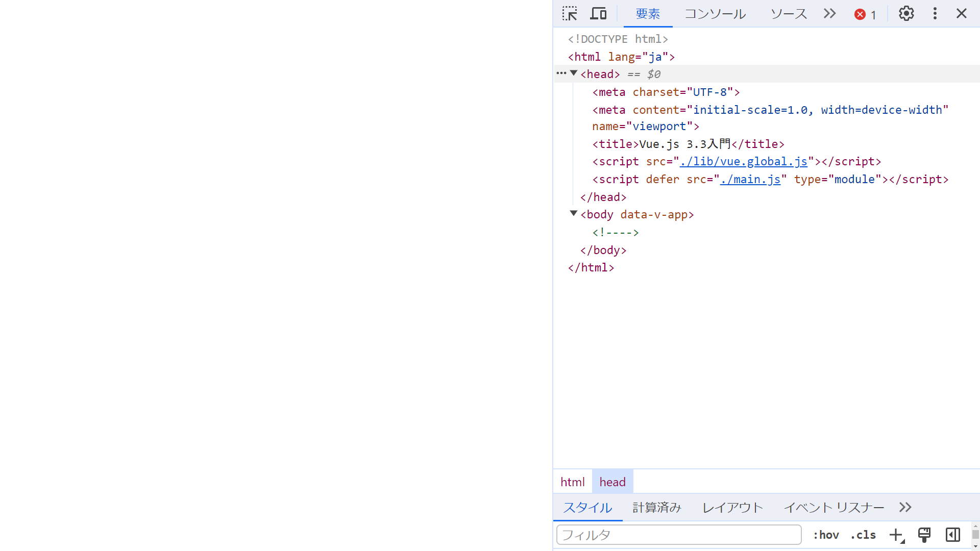980x551 pixels.
Task: Collapse the body data-v-app node
Action: coord(574,214)
